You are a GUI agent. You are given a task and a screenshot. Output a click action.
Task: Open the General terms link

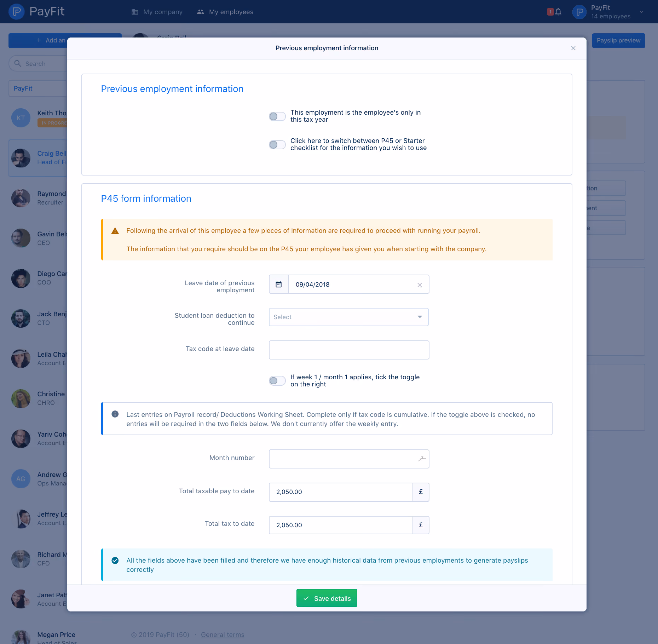(x=223, y=635)
